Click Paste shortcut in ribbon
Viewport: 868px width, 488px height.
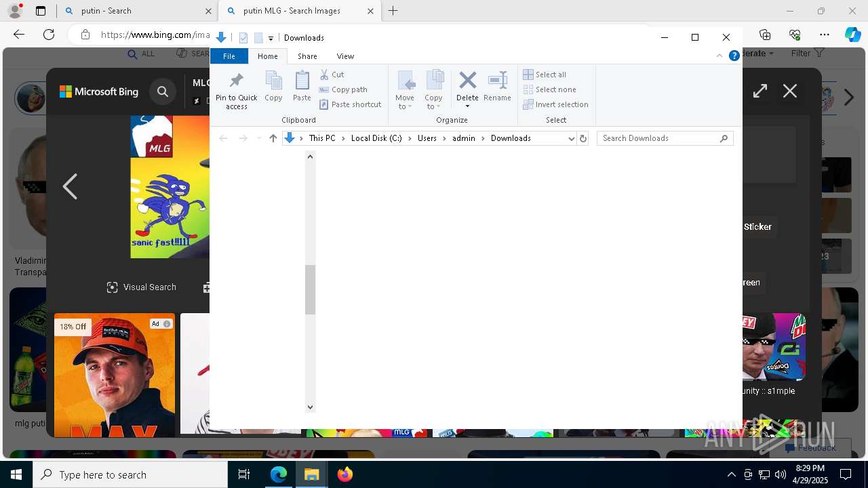tap(351, 104)
